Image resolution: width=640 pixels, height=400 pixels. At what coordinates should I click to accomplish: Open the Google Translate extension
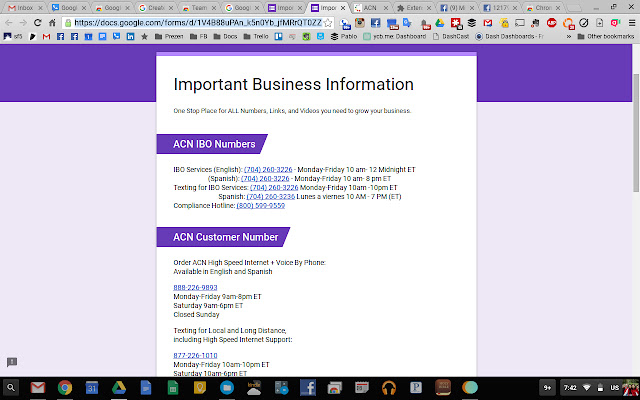tap(407, 23)
